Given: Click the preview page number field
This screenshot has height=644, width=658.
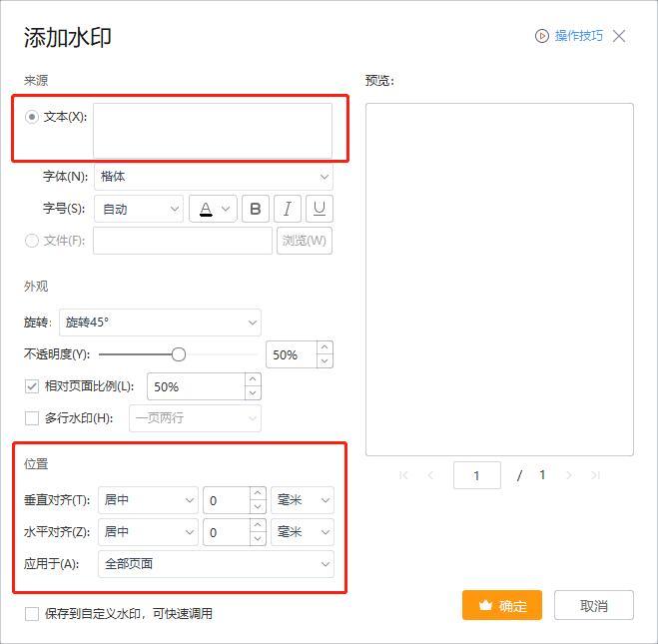Looking at the screenshot, I should pos(477,475).
